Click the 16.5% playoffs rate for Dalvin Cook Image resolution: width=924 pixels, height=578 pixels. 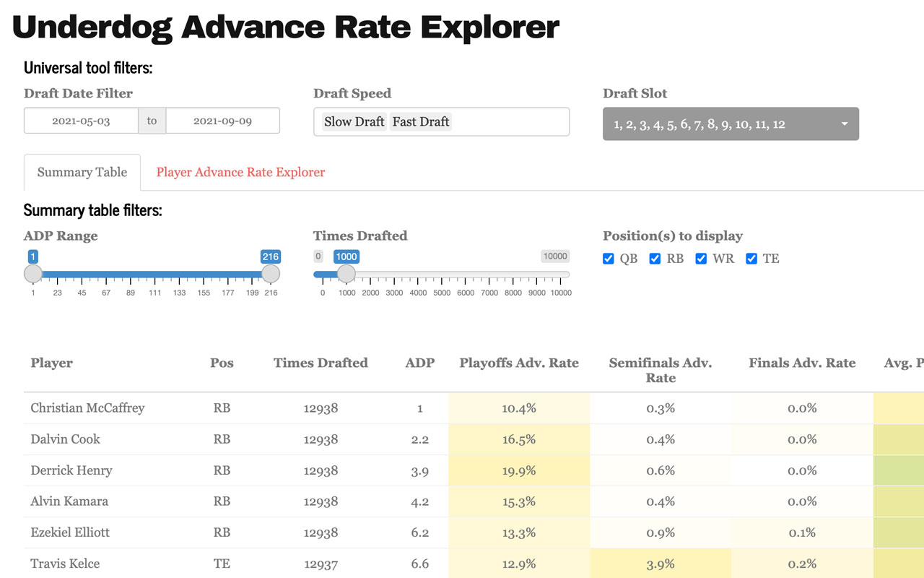coord(519,439)
